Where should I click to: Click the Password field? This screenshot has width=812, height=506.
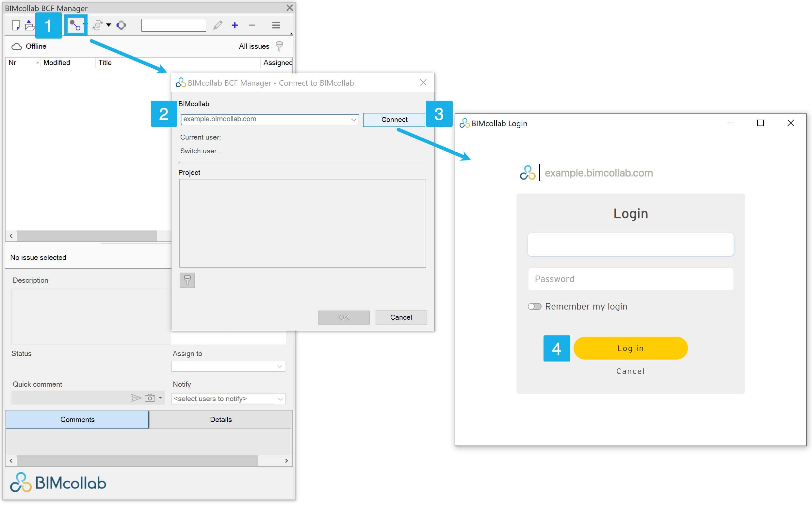pyautogui.click(x=630, y=279)
